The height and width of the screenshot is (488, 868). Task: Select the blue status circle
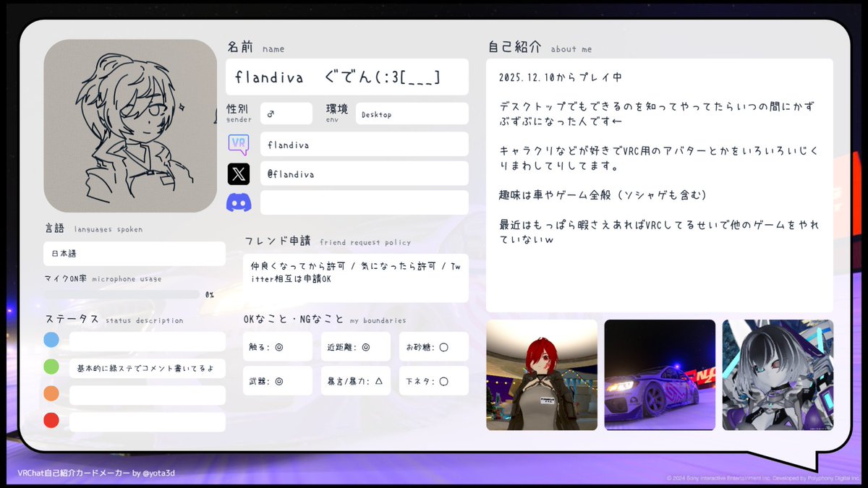click(x=51, y=340)
